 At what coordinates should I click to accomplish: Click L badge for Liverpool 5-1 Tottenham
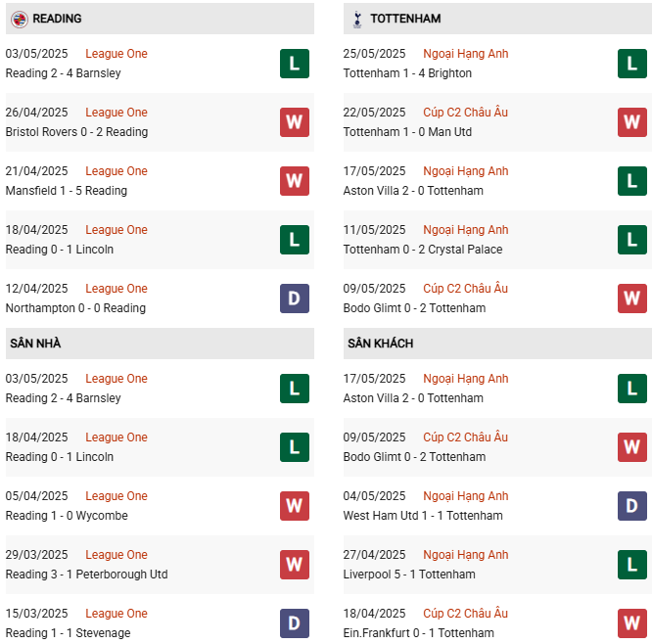631,565
